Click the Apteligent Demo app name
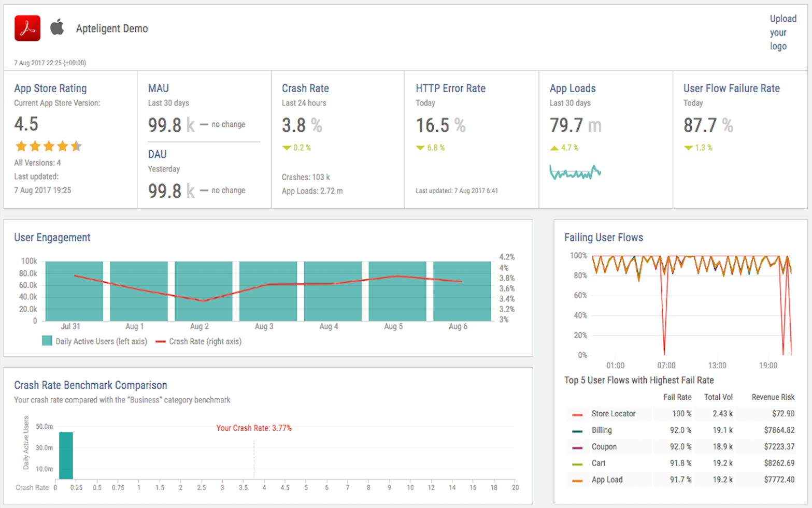The image size is (812, 508). 112,28
